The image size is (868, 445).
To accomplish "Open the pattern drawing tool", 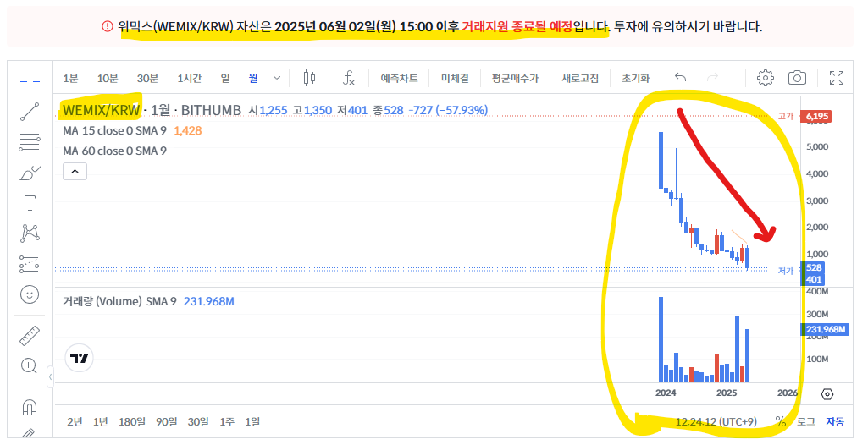I will click(30, 233).
